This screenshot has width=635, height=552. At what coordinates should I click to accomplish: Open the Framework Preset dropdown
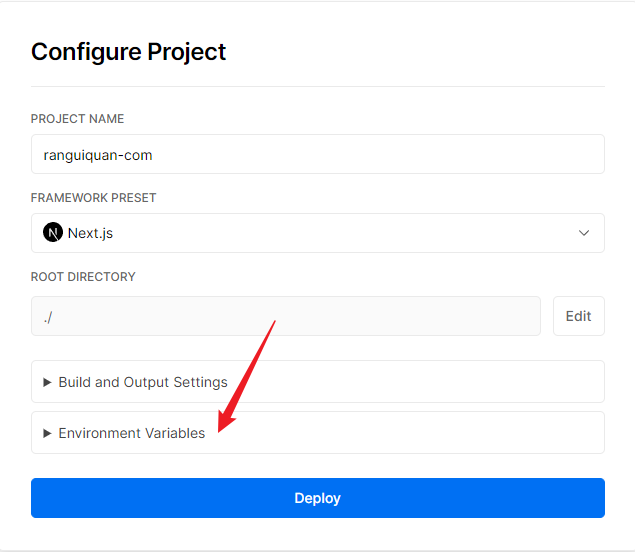pyautogui.click(x=317, y=233)
